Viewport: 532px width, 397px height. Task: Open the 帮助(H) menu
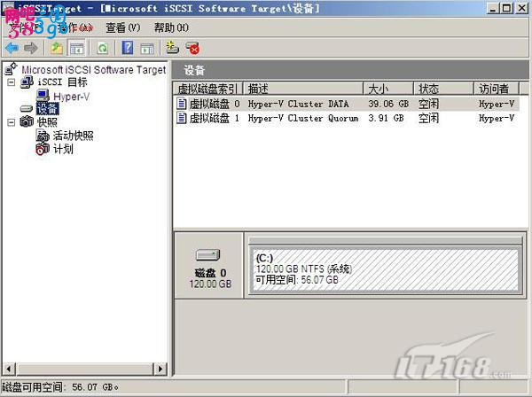pos(171,27)
